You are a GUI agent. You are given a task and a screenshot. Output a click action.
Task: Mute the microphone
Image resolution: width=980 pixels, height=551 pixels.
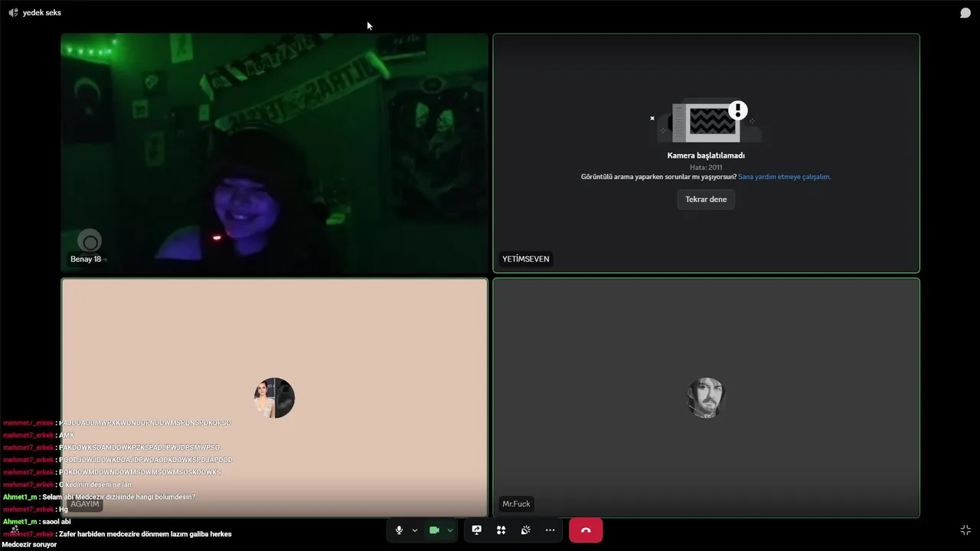(x=399, y=530)
